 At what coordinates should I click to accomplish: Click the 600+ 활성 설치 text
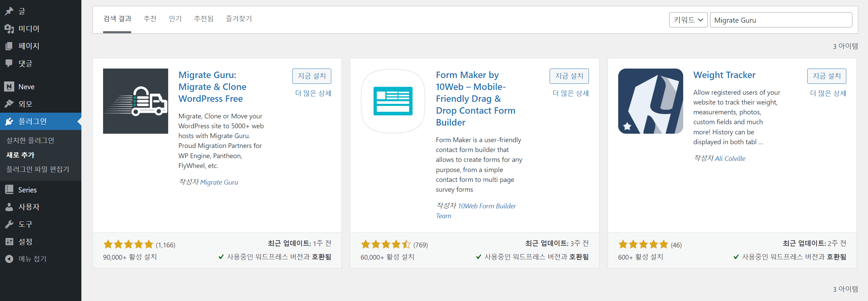(x=640, y=257)
